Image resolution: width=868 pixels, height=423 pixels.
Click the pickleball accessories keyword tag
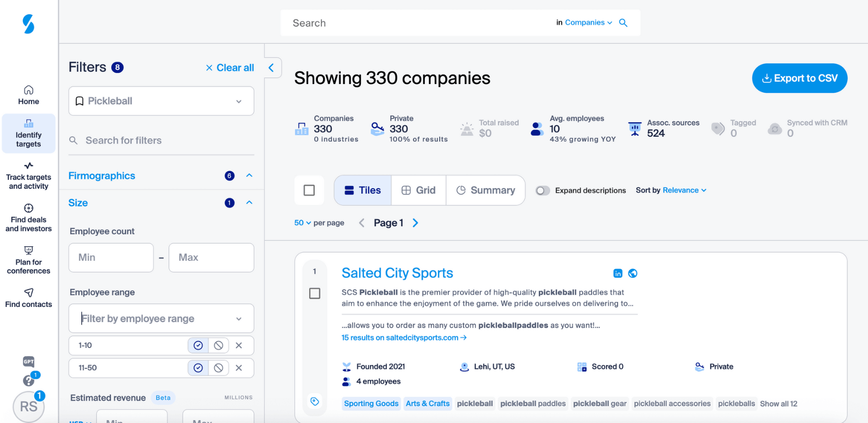672,404
